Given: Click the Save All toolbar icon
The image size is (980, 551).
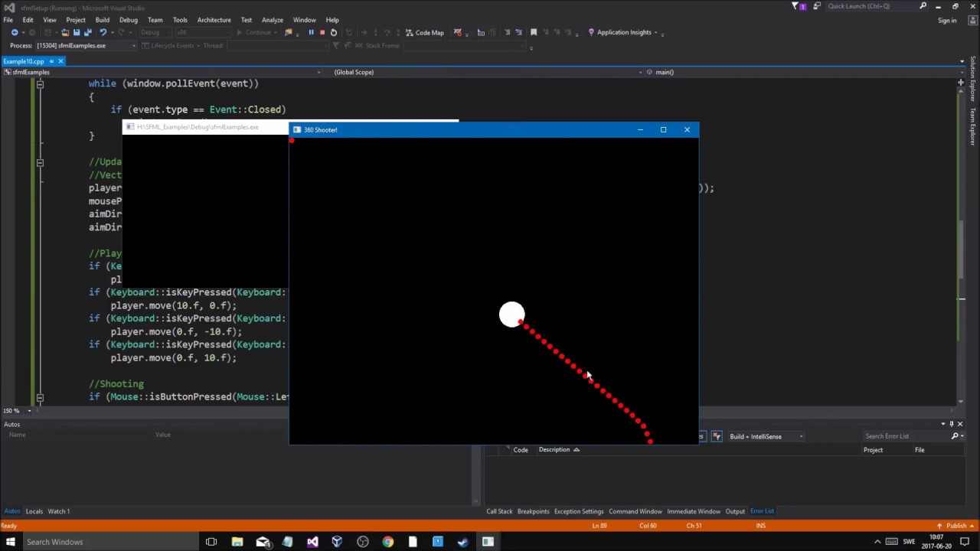Looking at the screenshot, I should tap(87, 32).
